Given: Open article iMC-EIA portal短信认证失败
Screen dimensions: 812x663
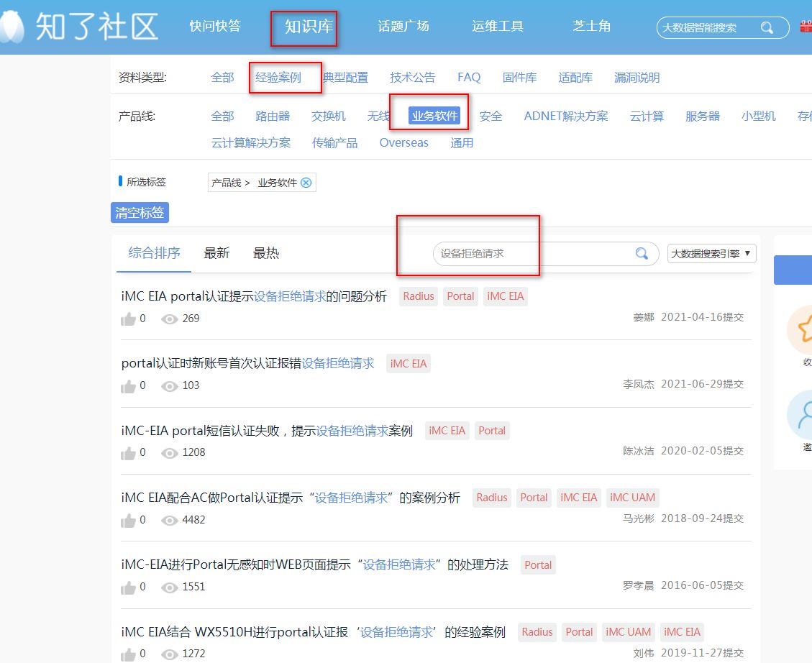Looking at the screenshot, I should click(267, 431).
